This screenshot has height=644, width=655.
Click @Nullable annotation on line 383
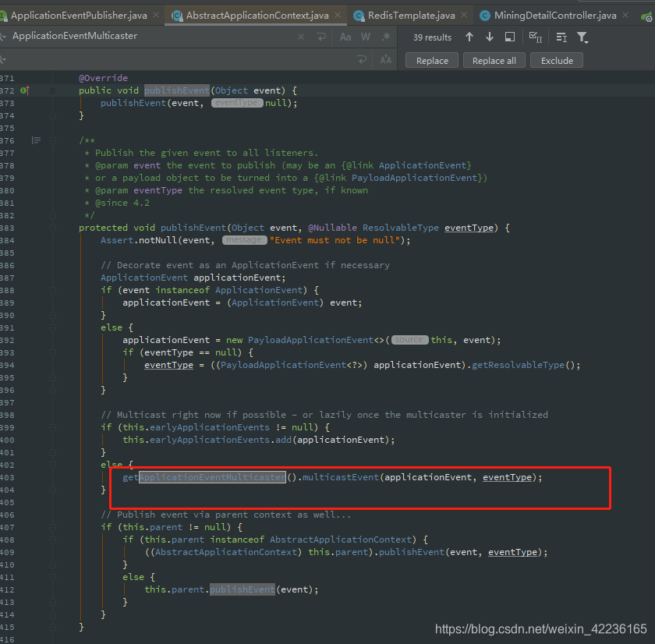332,228
